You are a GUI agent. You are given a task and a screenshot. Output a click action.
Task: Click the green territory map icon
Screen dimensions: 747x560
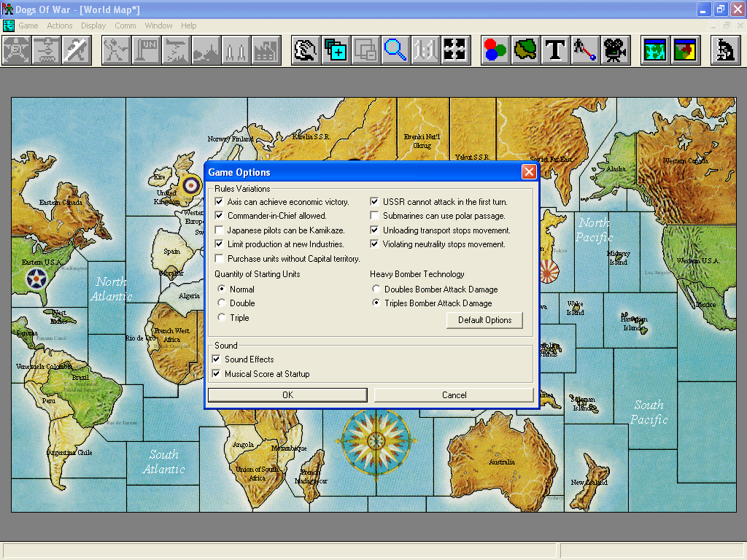coord(525,50)
